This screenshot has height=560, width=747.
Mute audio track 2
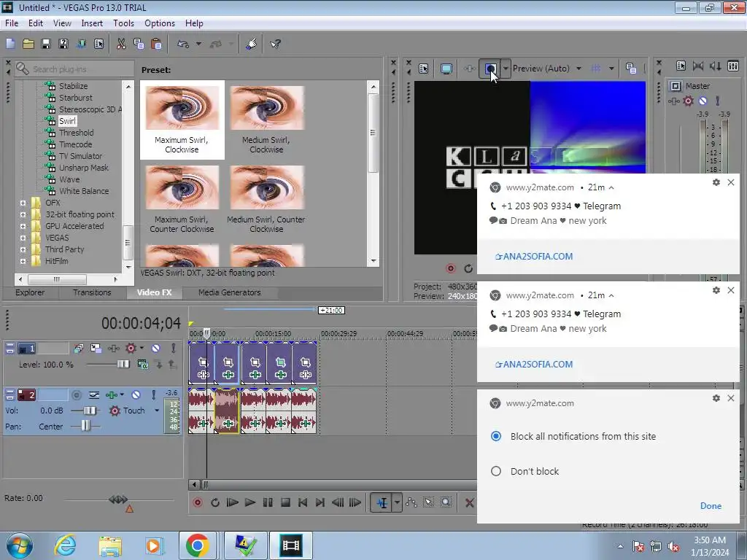pyautogui.click(x=136, y=394)
